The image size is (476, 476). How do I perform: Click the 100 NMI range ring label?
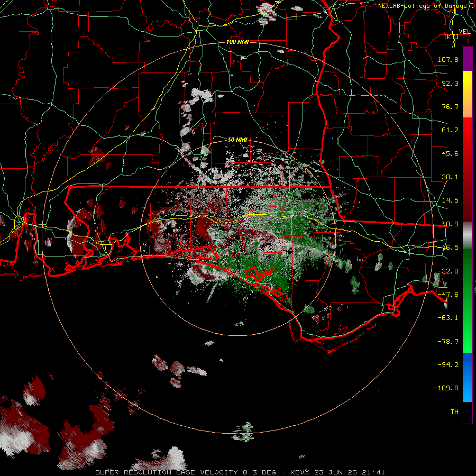coord(237,42)
